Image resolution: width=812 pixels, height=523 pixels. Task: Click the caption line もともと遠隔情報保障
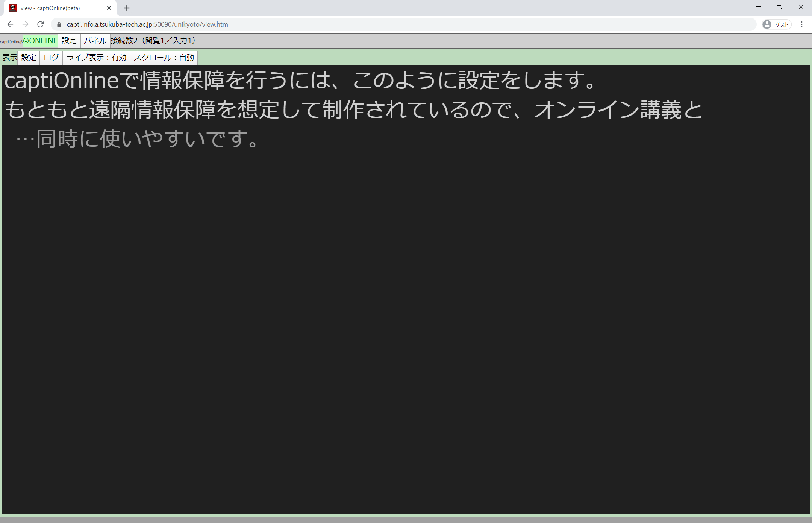tap(353, 110)
